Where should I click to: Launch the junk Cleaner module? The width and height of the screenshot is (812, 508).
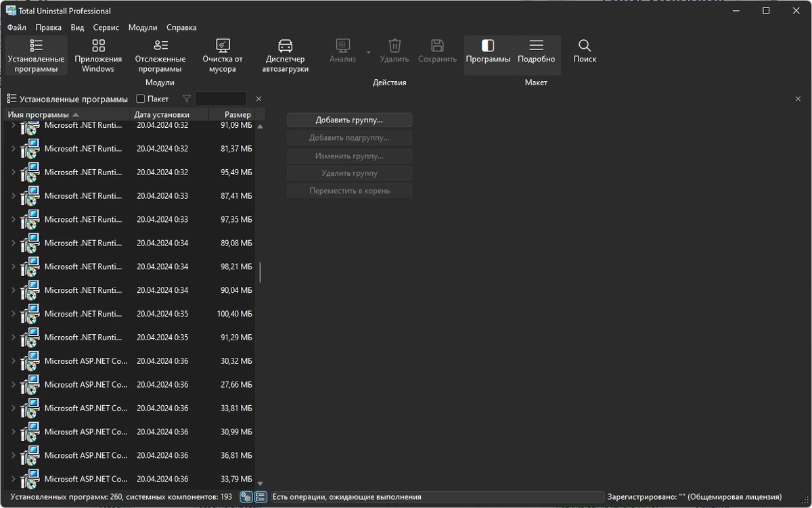click(223, 55)
